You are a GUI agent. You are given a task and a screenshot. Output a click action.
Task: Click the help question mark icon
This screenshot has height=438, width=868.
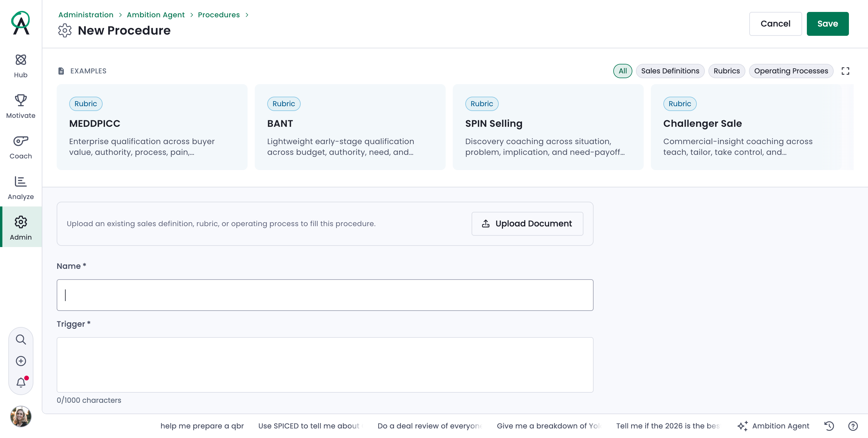(x=853, y=426)
